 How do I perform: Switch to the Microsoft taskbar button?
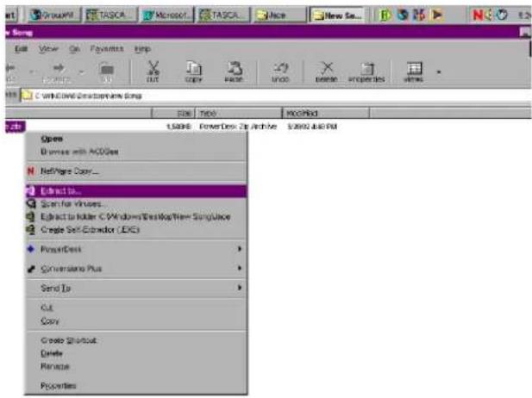tap(167, 15)
